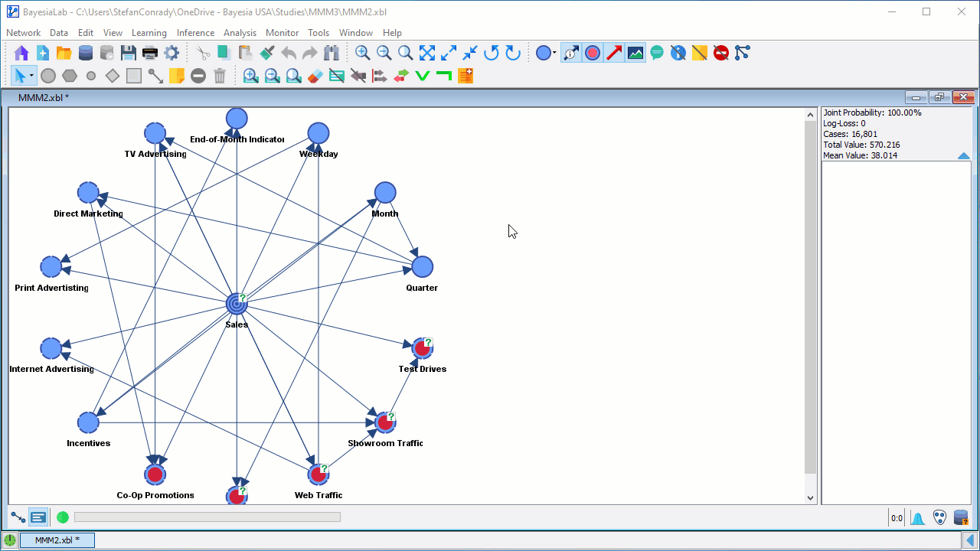Click the MMM2.xbl bottom window tab

point(57,540)
